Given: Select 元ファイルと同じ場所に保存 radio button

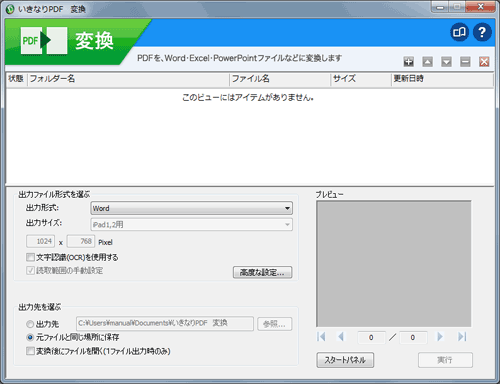Looking at the screenshot, I should click(x=30, y=337).
